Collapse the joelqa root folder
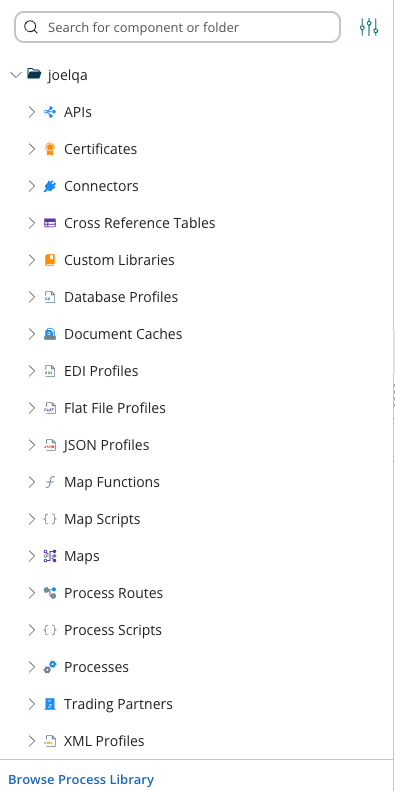Viewport: 395px width, 791px height. (16, 75)
